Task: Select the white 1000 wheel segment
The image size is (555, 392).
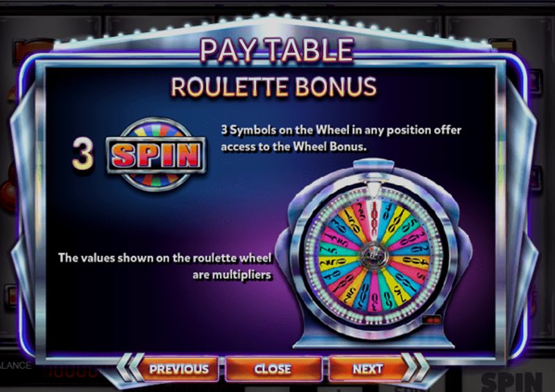Action: coord(373,218)
